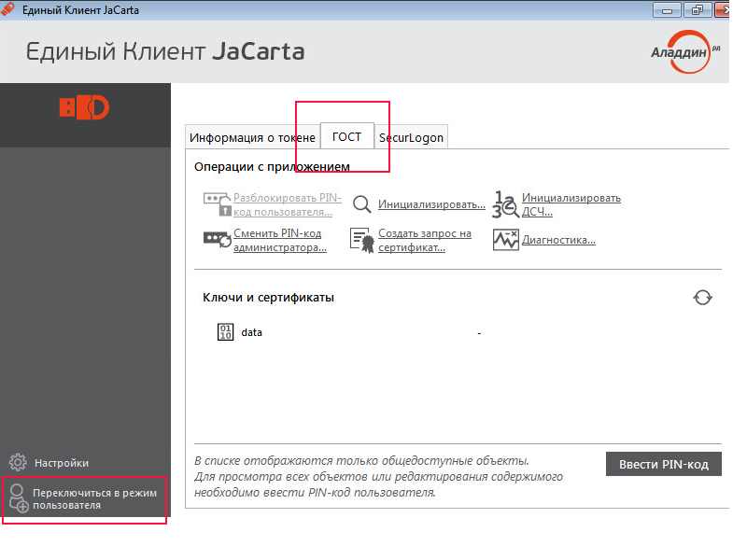The height and width of the screenshot is (560, 747).
Task: Click Инициализировать ДСЧ... link
Action: (x=571, y=204)
